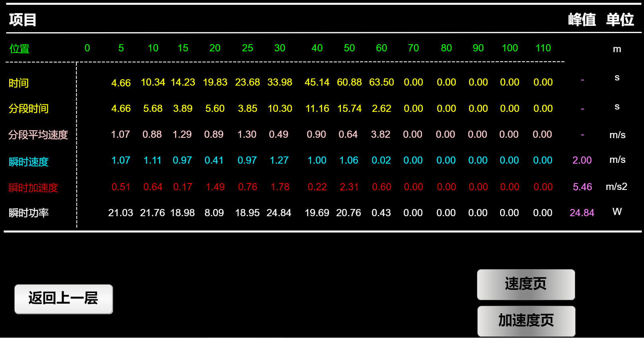
Task: Open the 速度页 page
Action: click(526, 284)
